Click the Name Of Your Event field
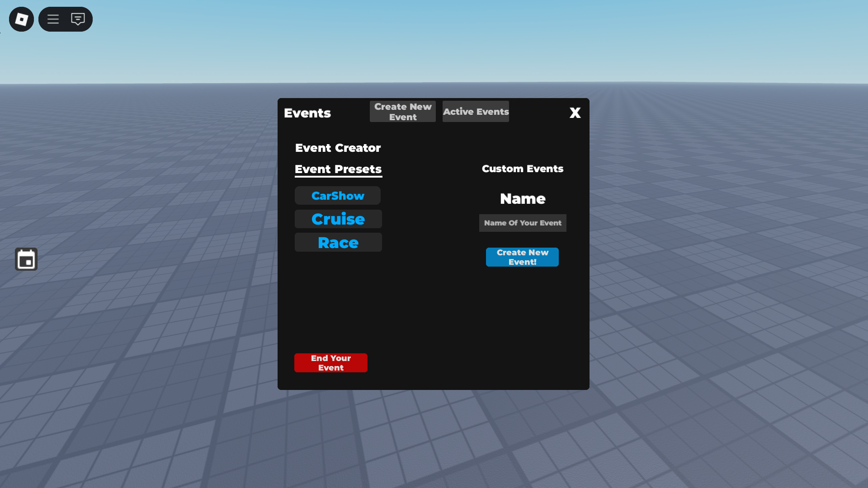The height and width of the screenshot is (488, 868). coord(522,223)
